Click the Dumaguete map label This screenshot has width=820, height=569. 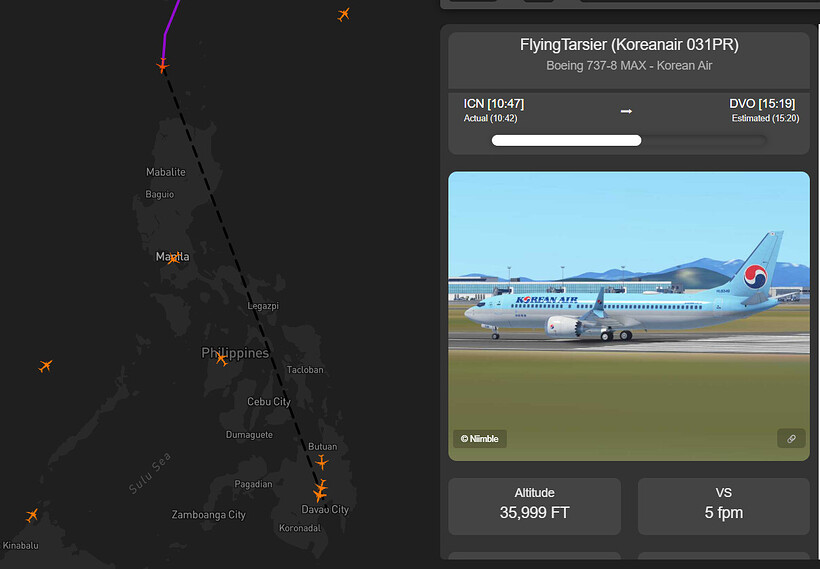tap(249, 435)
